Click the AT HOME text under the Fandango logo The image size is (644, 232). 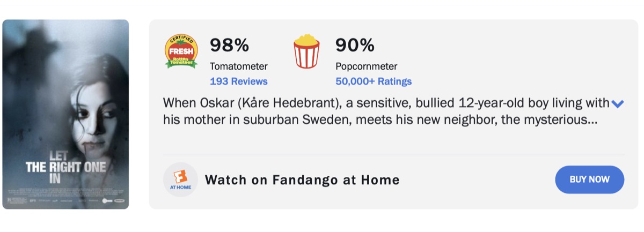pos(180,188)
